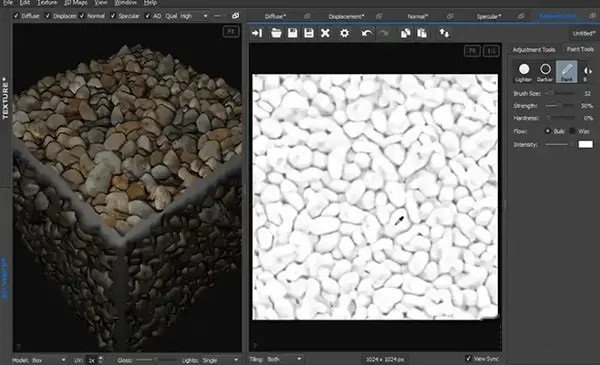Undo the last action
600x365 pixels.
click(x=367, y=33)
